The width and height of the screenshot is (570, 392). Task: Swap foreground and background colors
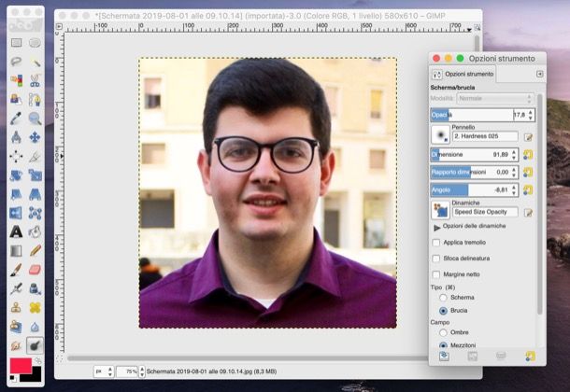coord(37,361)
